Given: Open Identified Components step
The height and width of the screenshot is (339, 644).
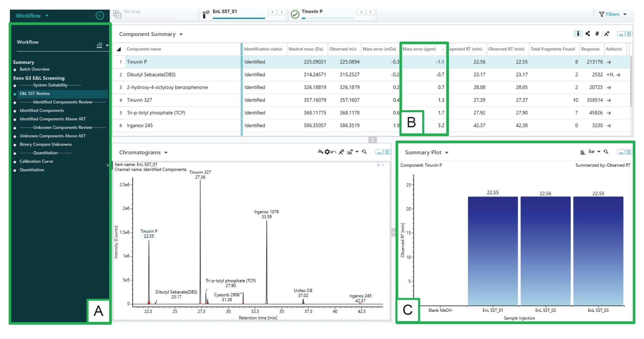Looking at the screenshot, I should click(42, 111).
